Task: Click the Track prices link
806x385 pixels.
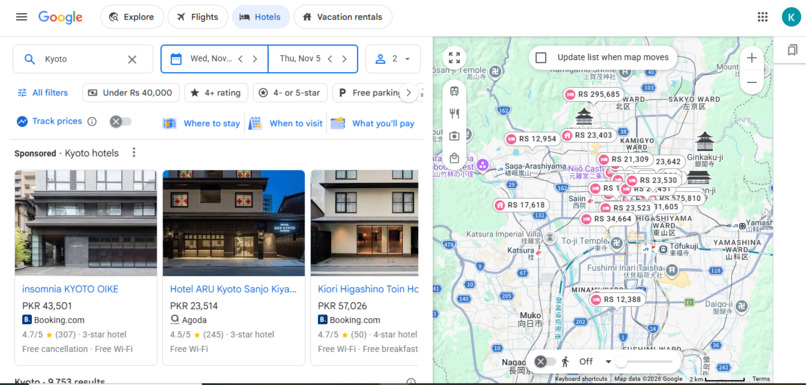Action: 57,121
